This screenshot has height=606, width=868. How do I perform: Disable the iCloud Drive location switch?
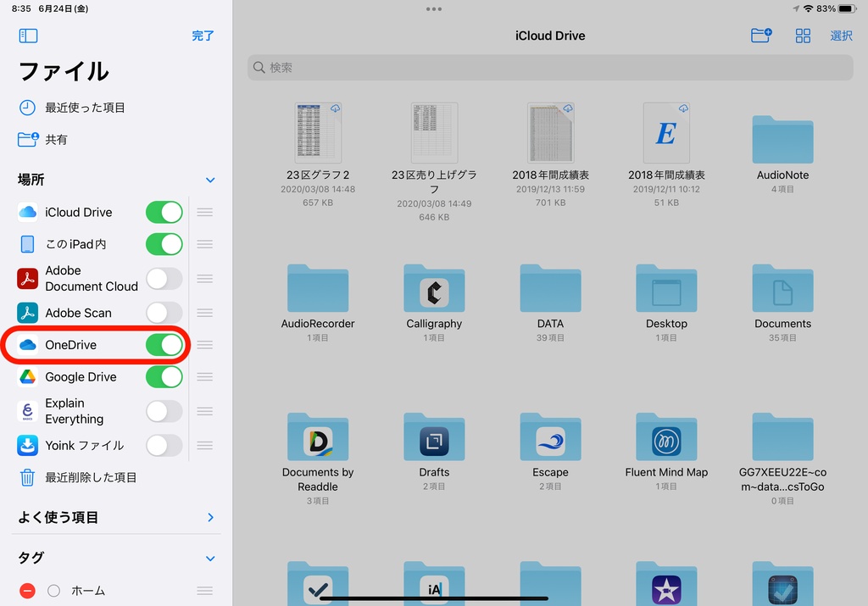tap(164, 212)
